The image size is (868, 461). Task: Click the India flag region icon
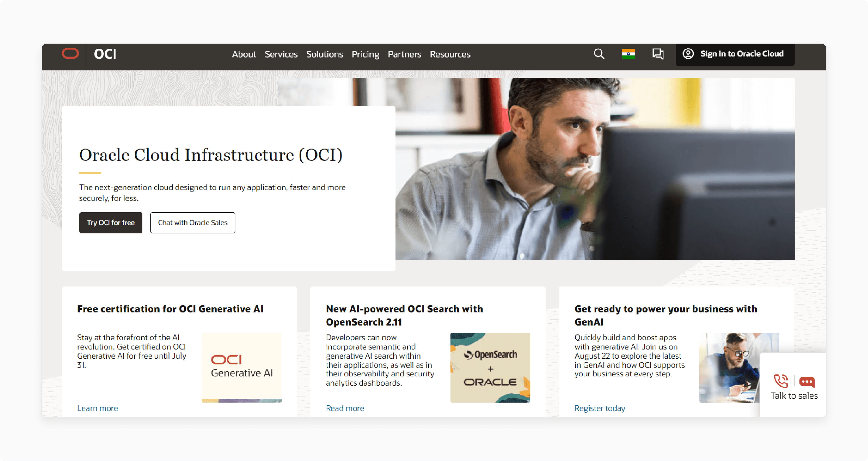tap(628, 54)
